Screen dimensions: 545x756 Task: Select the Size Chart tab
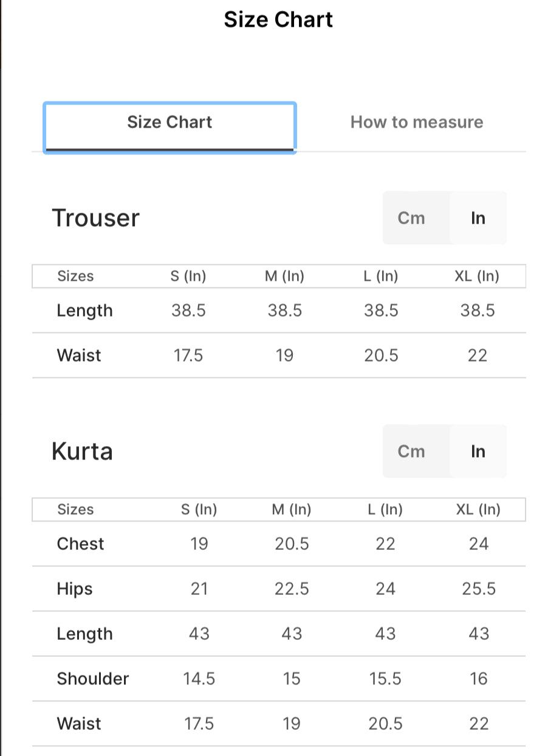point(170,122)
